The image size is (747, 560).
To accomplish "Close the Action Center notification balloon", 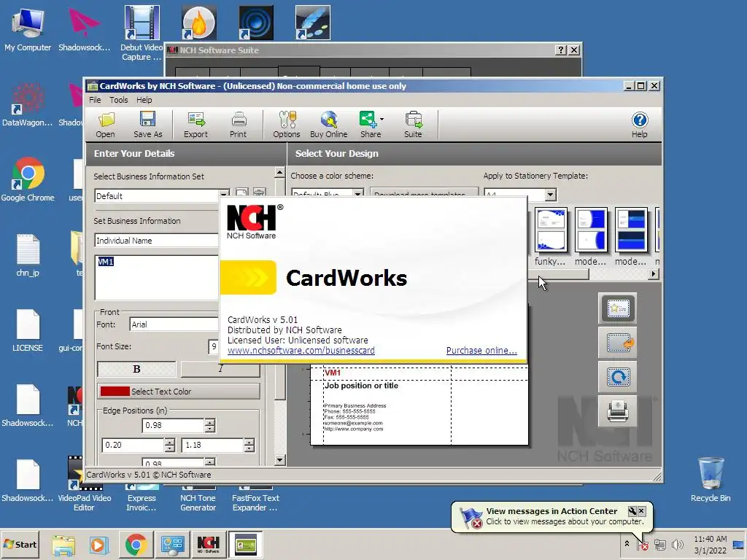I will 642,511.
